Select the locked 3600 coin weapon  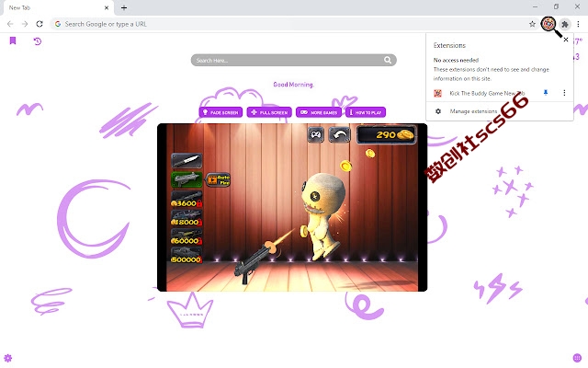187,199
